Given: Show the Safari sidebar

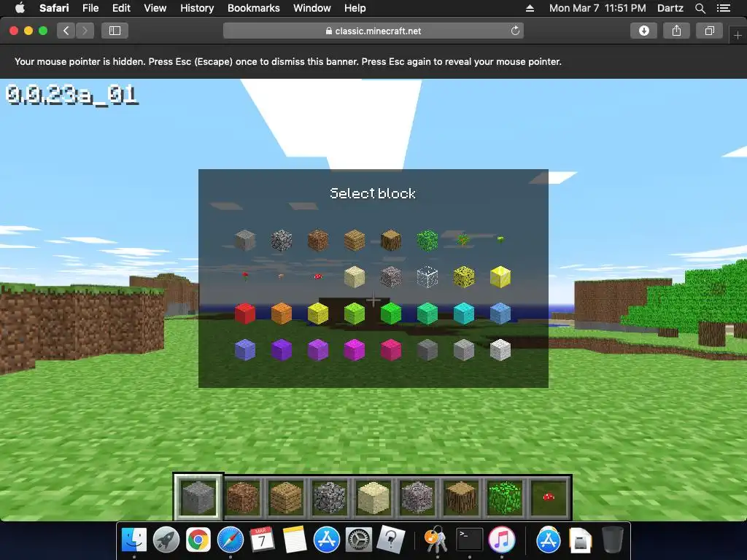Looking at the screenshot, I should point(115,31).
